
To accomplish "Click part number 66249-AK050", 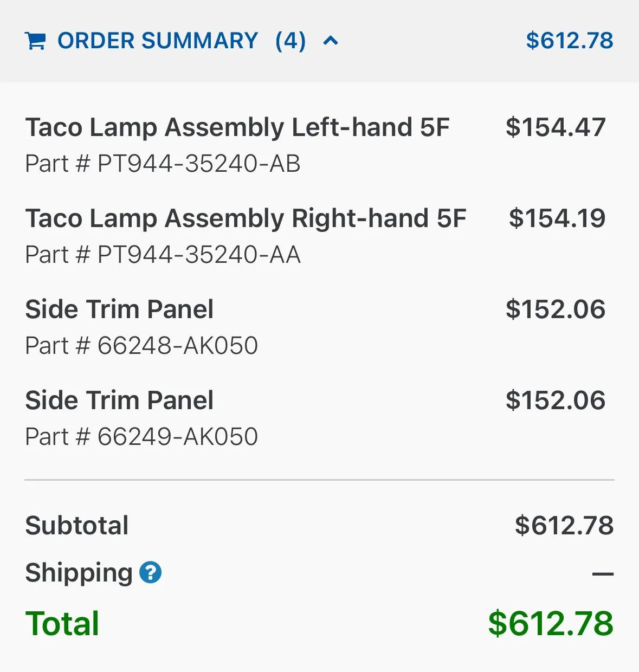I will 141,437.
